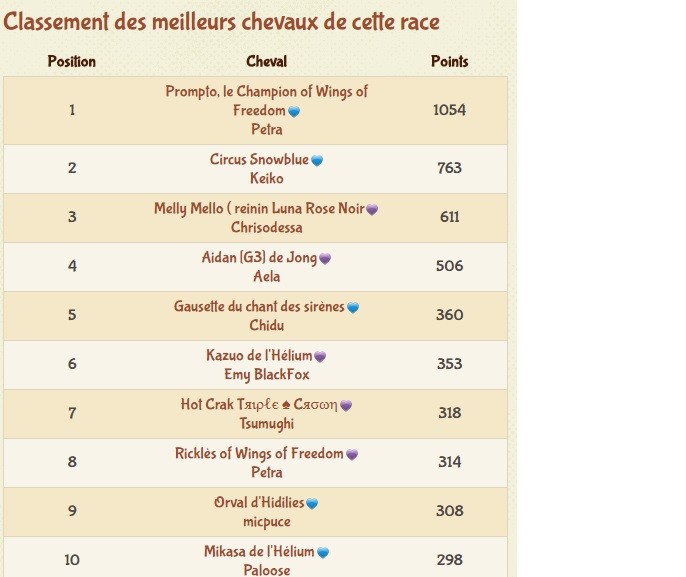Open breeder Tsumughi's profile
The height and width of the screenshot is (577, 686).
(266, 424)
